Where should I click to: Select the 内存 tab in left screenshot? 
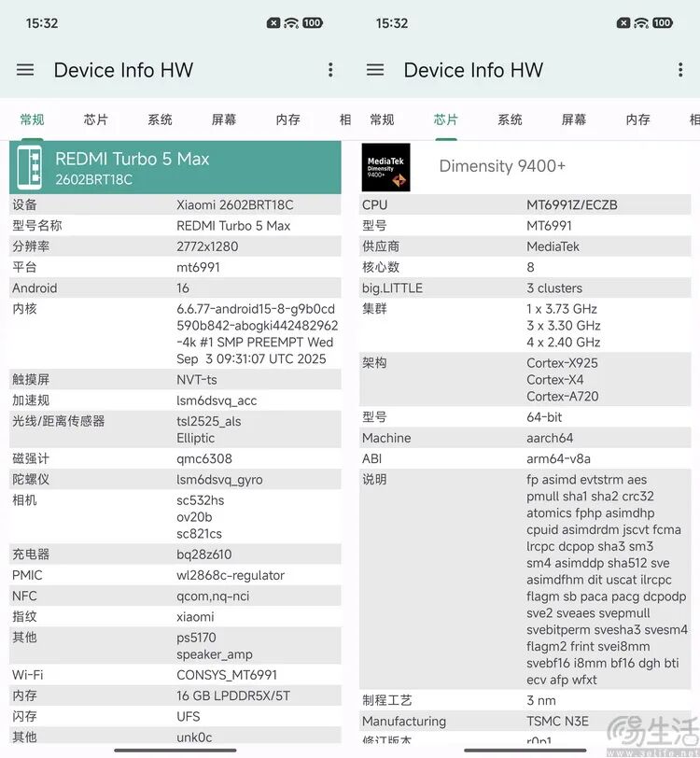click(x=288, y=119)
